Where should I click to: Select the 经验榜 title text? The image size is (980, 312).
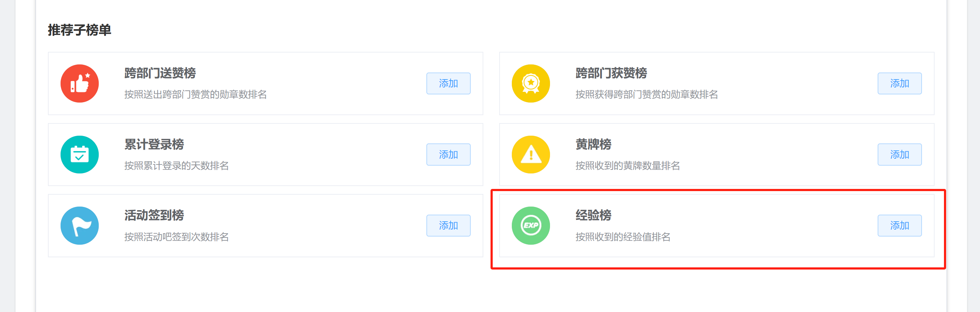(x=593, y=215)
